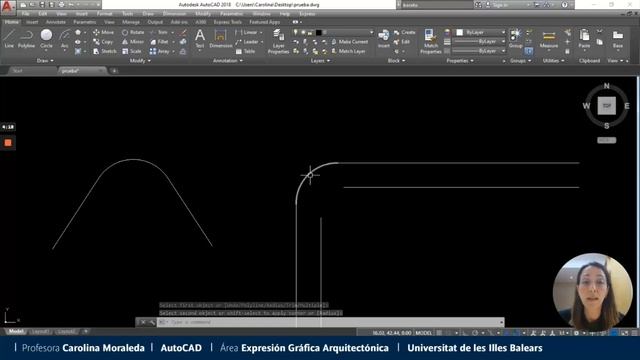Click the Trim tool
This screenshot has width=640, height=360.
(x=159, y=32)
